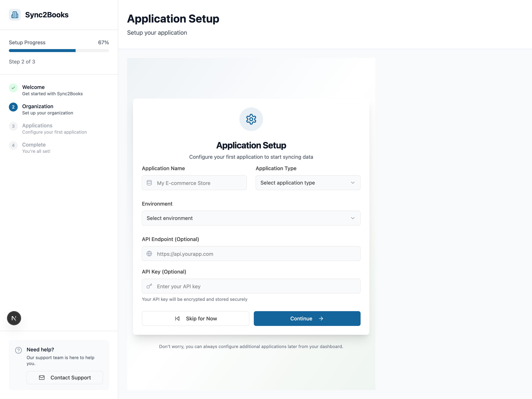Click the Organization step number 2 badge
This screenshot has width=532, height=399.
pos(13,107)
